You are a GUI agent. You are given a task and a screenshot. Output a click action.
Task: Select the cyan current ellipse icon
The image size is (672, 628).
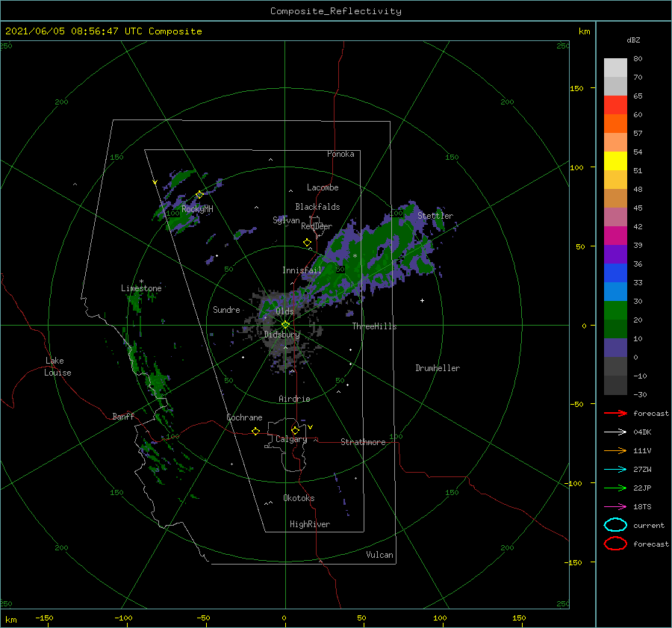615,525
